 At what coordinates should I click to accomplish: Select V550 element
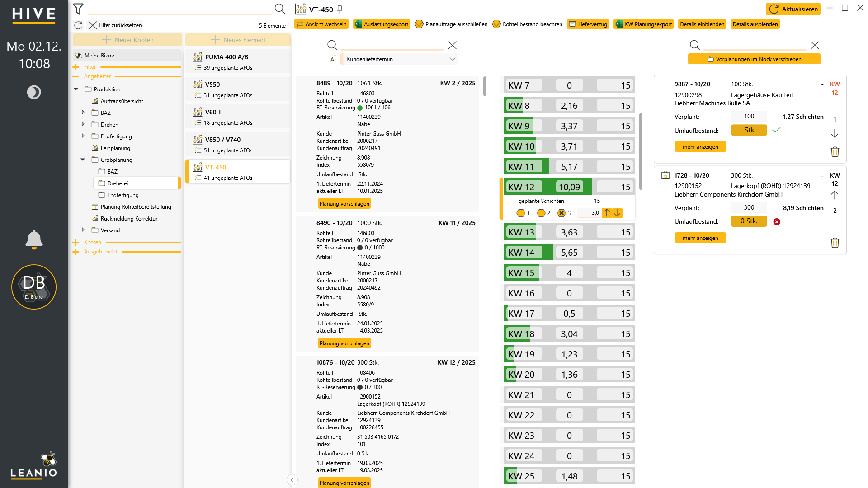[x=238, y=89]
